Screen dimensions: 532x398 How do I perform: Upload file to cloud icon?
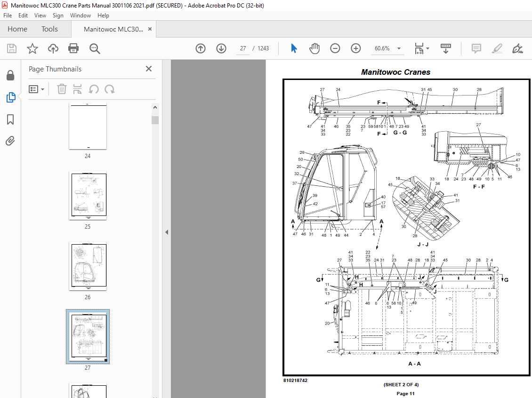point(53,48)
